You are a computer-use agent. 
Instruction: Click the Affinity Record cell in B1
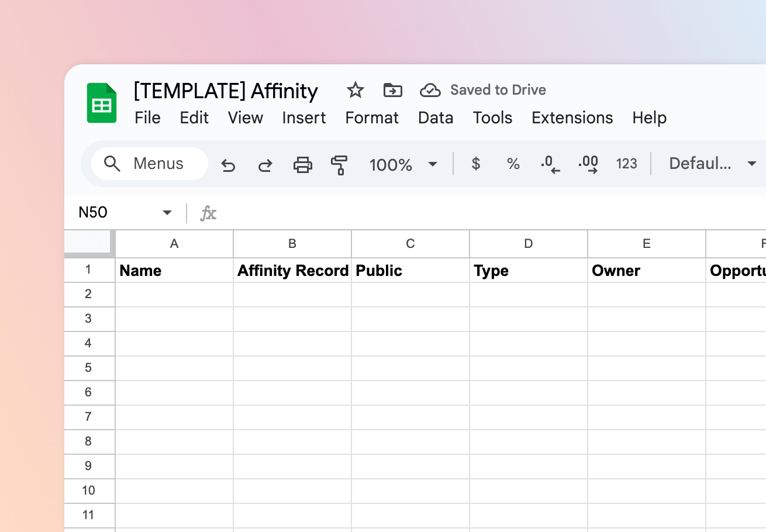(x=292, y=270)
